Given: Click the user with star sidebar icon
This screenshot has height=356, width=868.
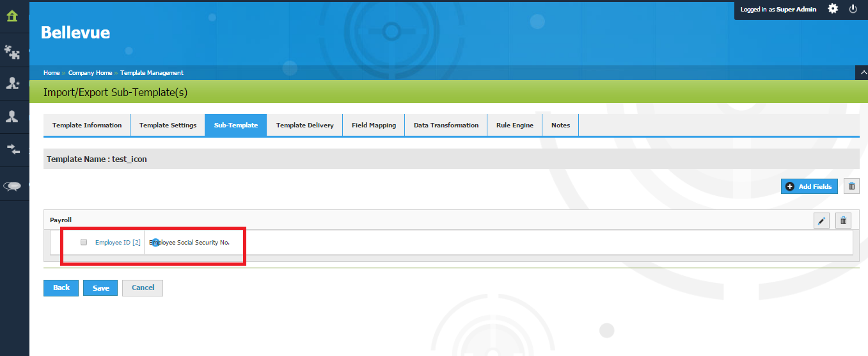Looking at the screenshot, I should point(12,83).
